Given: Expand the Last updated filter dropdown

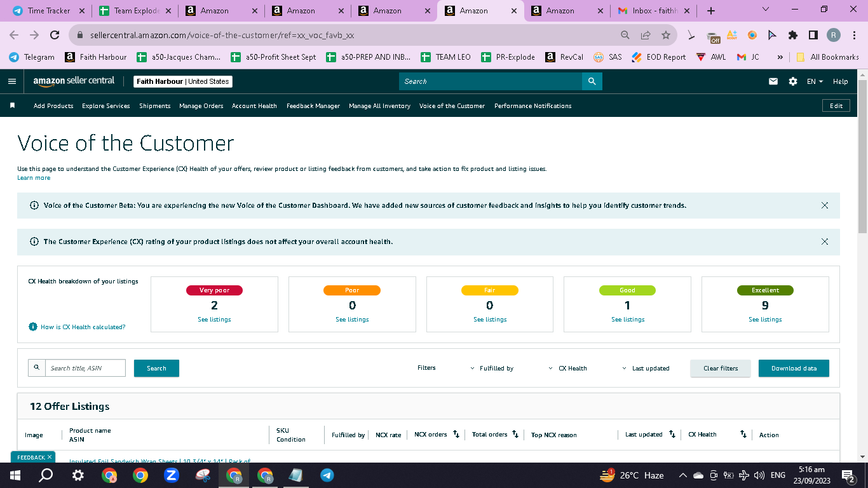Looking at the screenshot, I should 646,369.
